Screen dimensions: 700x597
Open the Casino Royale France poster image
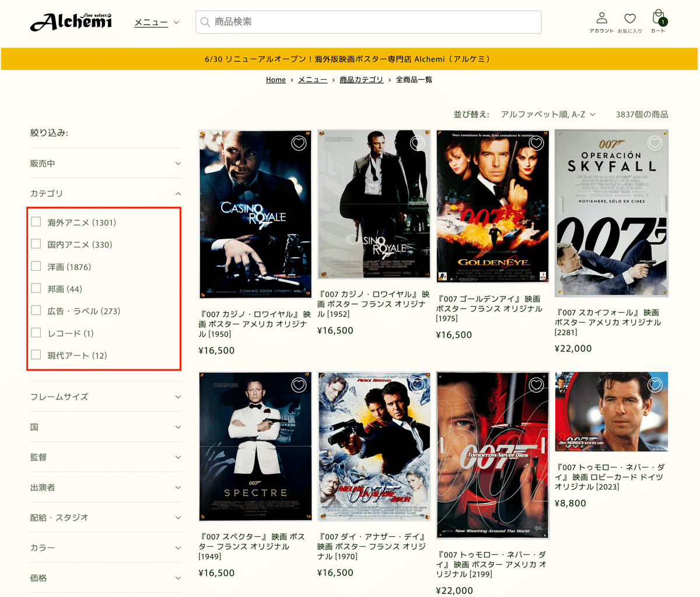[x=374, y=204]
